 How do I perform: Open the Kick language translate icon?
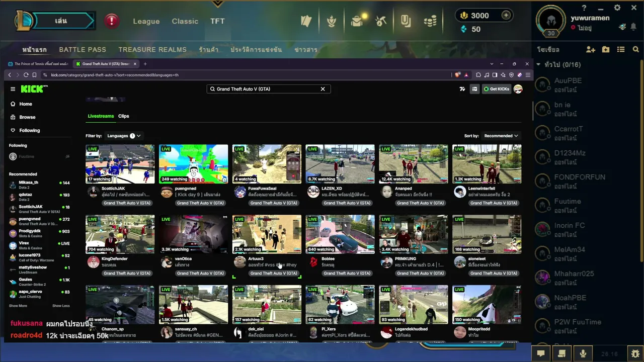tap(462, 89)
